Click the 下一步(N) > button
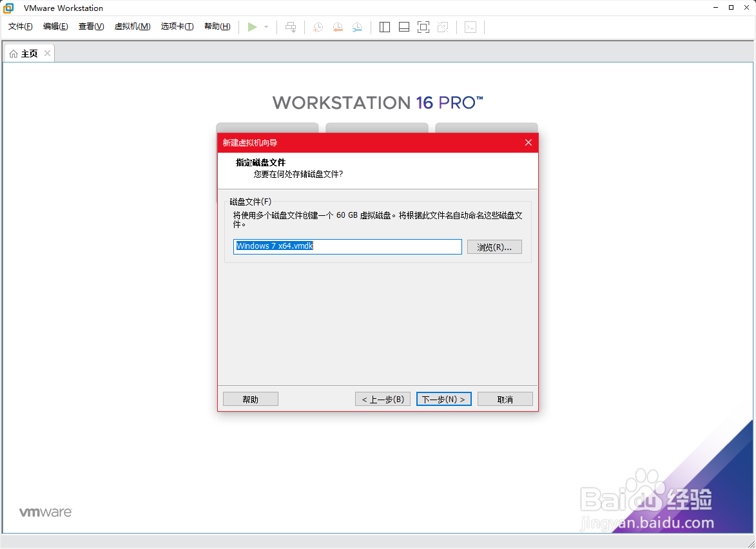 [443, 399]
